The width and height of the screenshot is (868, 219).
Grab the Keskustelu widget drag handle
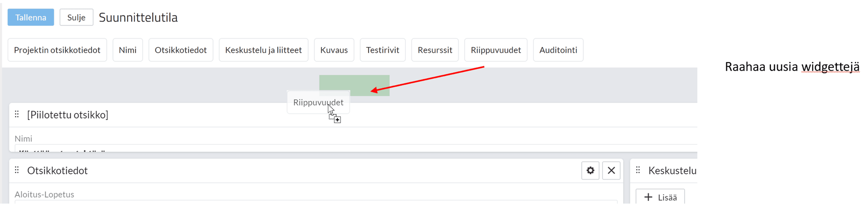pyautogui.click(x=638, y=170)
